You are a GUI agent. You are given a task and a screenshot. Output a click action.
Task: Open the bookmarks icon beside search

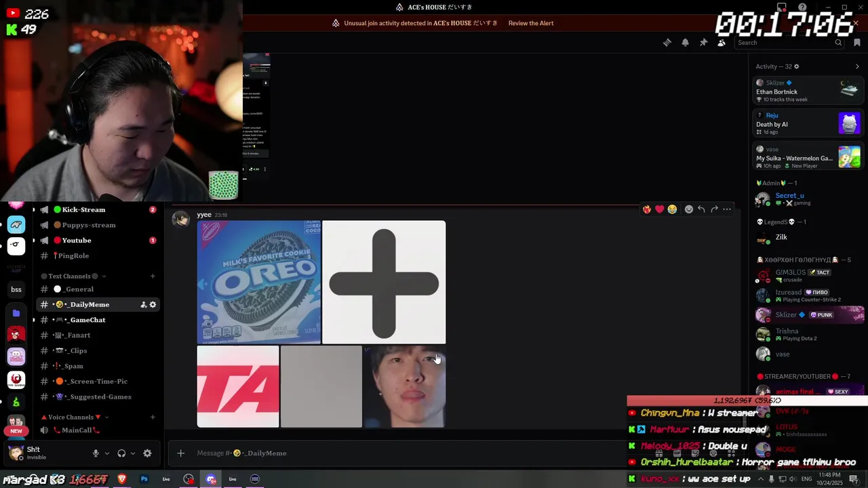[x=857, y=43]
